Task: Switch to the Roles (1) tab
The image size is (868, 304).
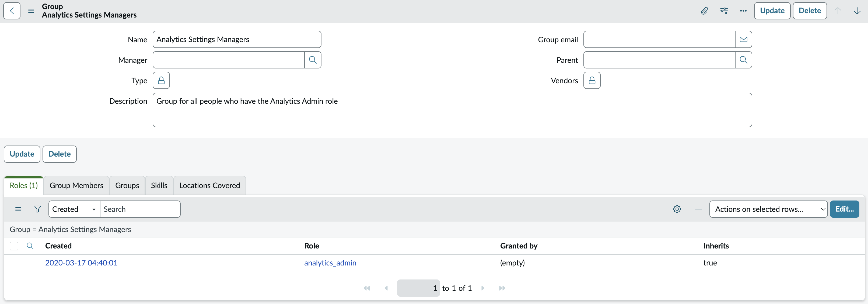Action: [x=24, y=186]
